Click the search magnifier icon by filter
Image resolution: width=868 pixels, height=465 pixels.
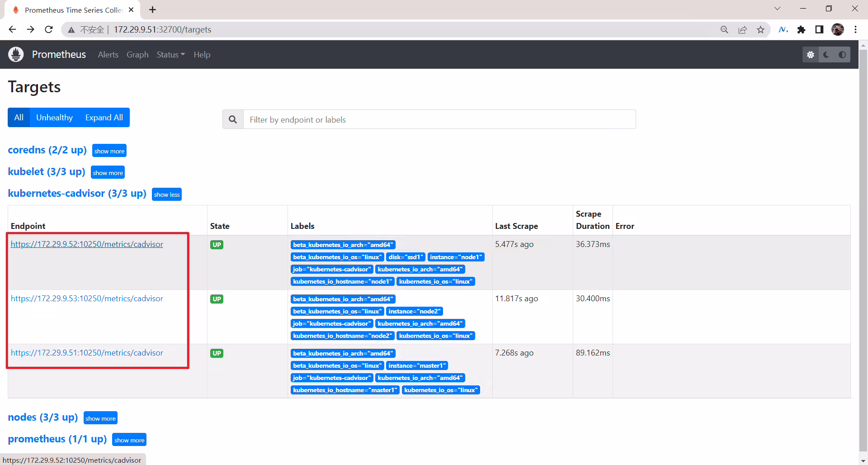(233, 119)
